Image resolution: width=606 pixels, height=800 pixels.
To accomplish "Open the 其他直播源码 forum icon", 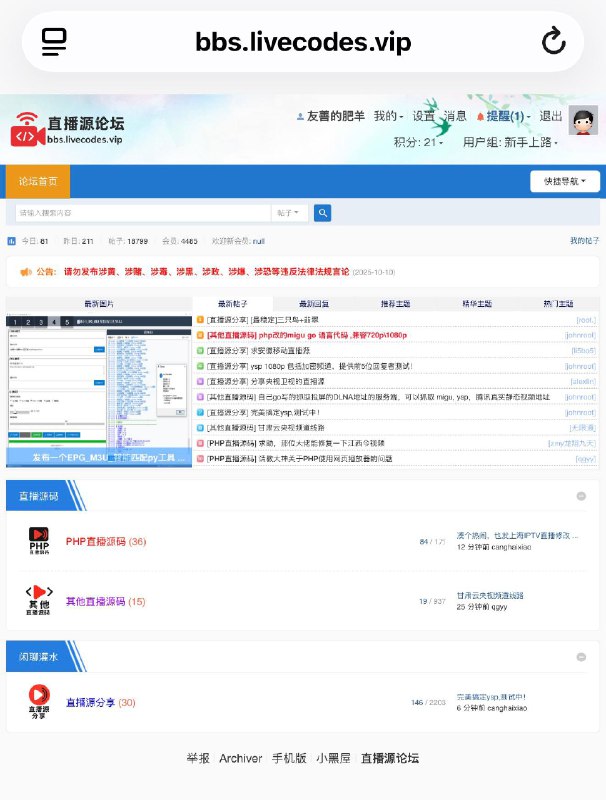I will point(39,601).
